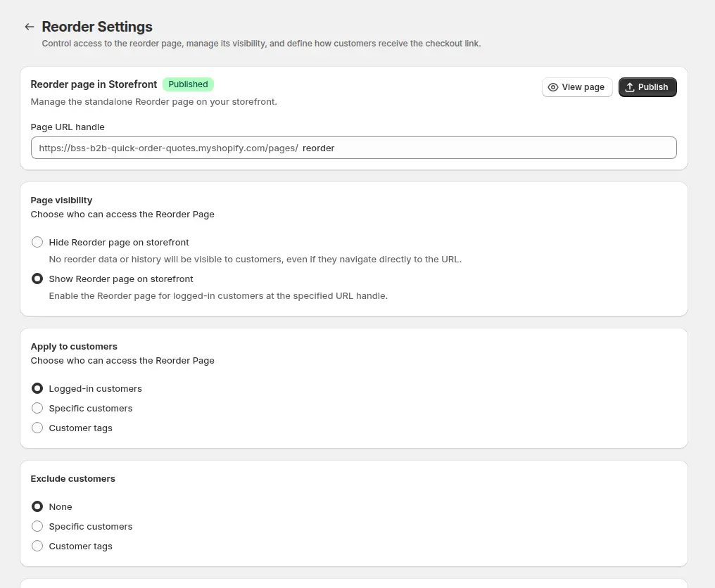Open the View page button

pyautogui.click(x=577, y=87)
